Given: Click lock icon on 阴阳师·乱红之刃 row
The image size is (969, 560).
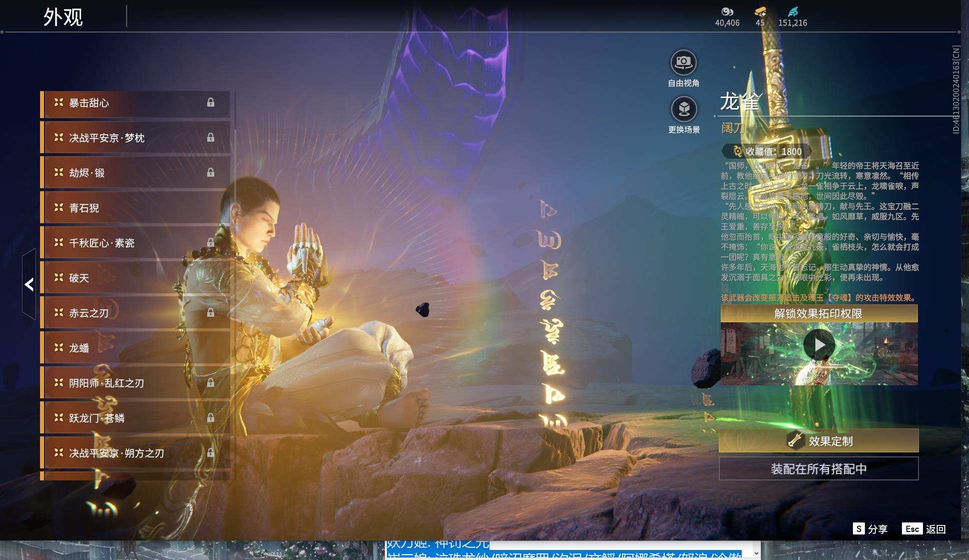Looking at the screenshot, I should pos(211,383).
